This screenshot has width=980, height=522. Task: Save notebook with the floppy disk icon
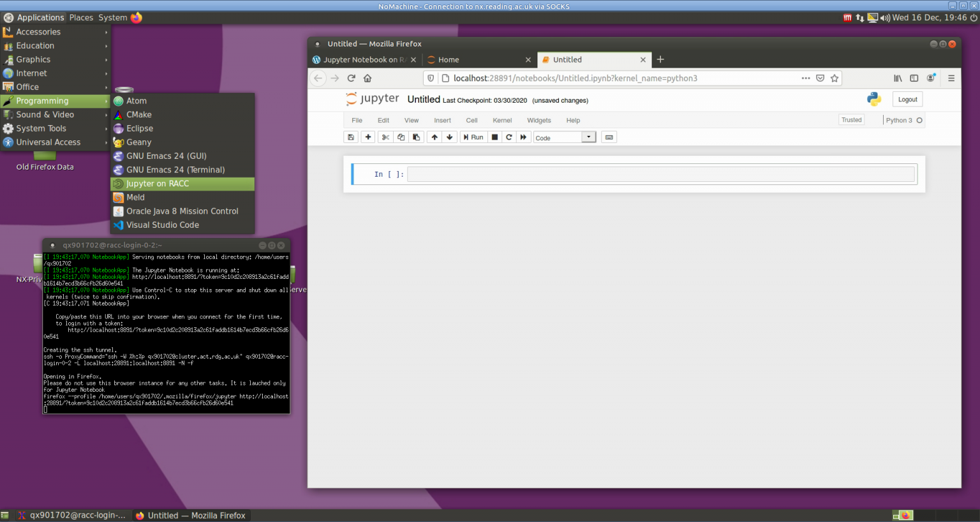(350, 137)
